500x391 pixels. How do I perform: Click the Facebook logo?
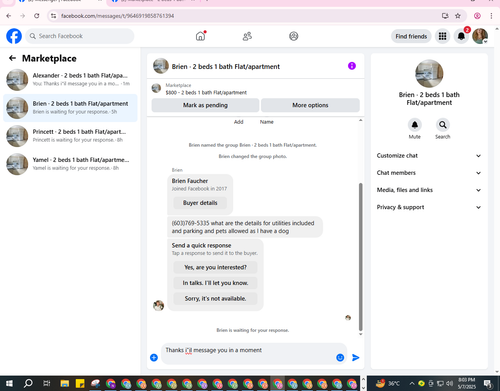(14, 36)
